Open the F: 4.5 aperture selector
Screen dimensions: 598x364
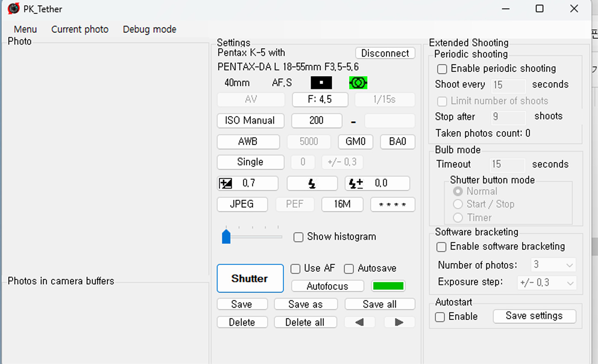point(320,100)
